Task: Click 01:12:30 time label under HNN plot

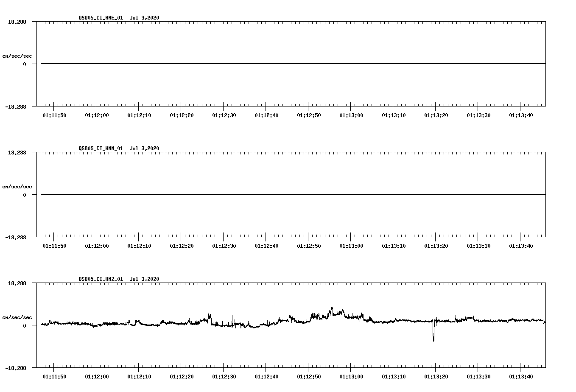Action: 224,246
